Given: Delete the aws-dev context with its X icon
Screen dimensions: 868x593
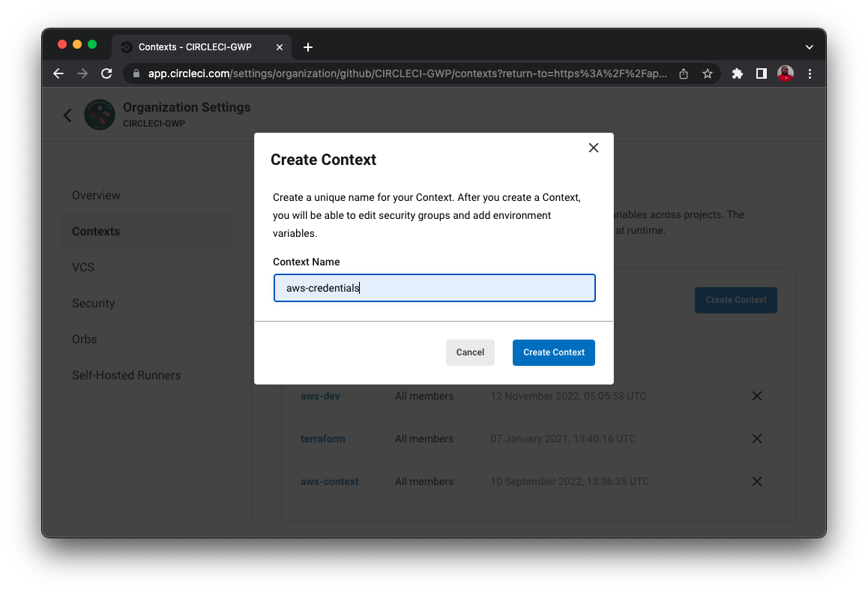Looking at the screenshot, I should pos(756,396).
